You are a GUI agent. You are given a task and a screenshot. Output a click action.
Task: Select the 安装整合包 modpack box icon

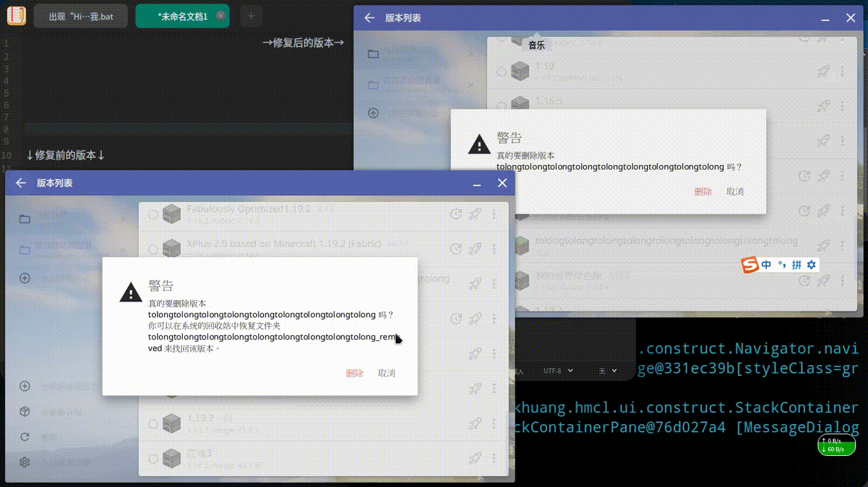point(24,411)
